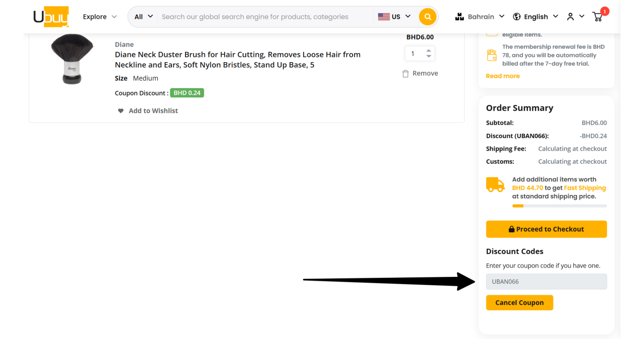Open the All categories search dropdown
Viewport: 644px width, 339px height.
144,16
